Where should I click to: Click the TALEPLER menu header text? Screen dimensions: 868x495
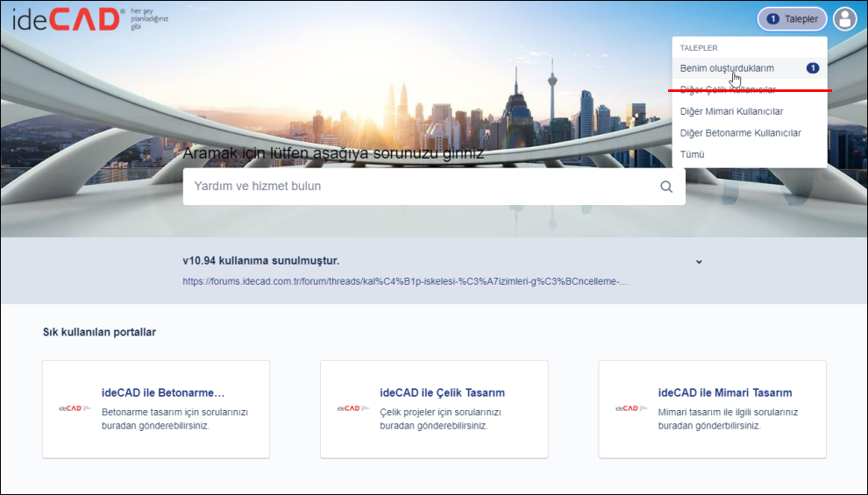[x=699, y=48]
